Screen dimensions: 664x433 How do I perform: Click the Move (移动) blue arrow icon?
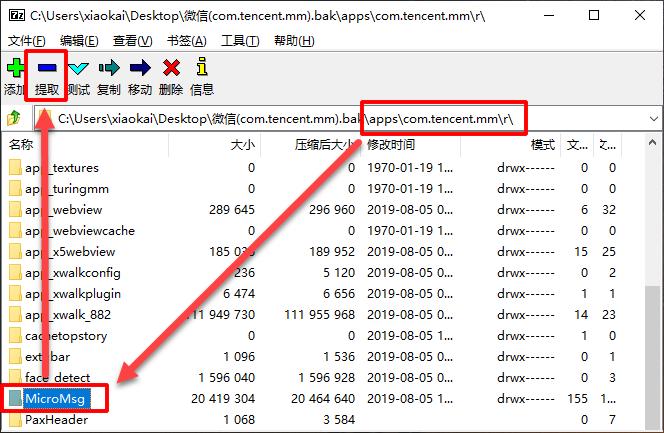(140, 68)
